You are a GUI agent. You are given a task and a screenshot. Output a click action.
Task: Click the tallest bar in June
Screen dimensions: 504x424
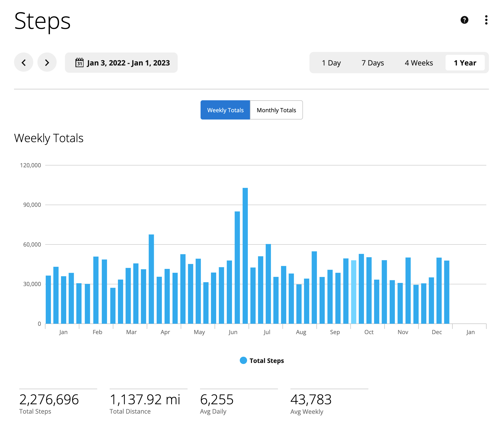click(x=245, y=256)
